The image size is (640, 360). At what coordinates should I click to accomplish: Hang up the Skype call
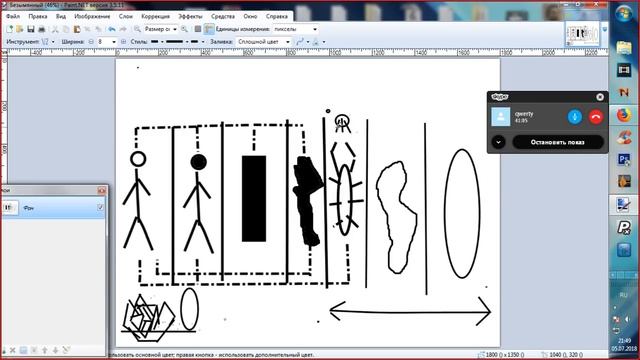596,117
